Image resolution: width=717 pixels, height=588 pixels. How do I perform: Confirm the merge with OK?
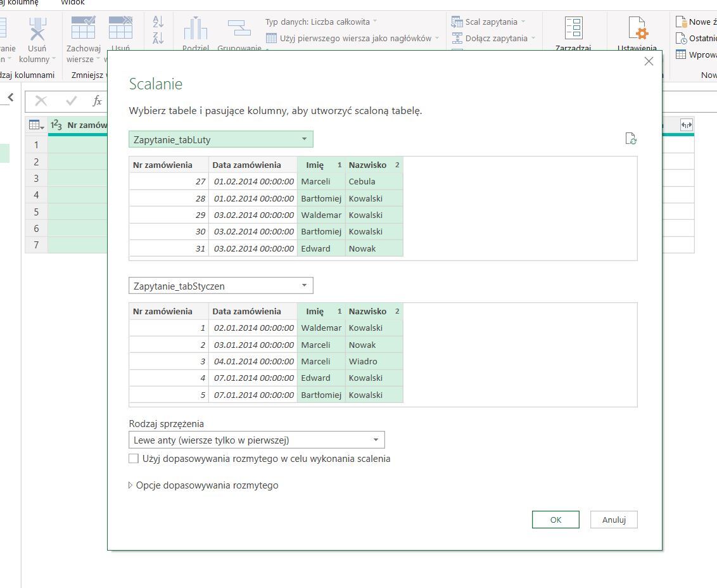(x=555, y=520)
